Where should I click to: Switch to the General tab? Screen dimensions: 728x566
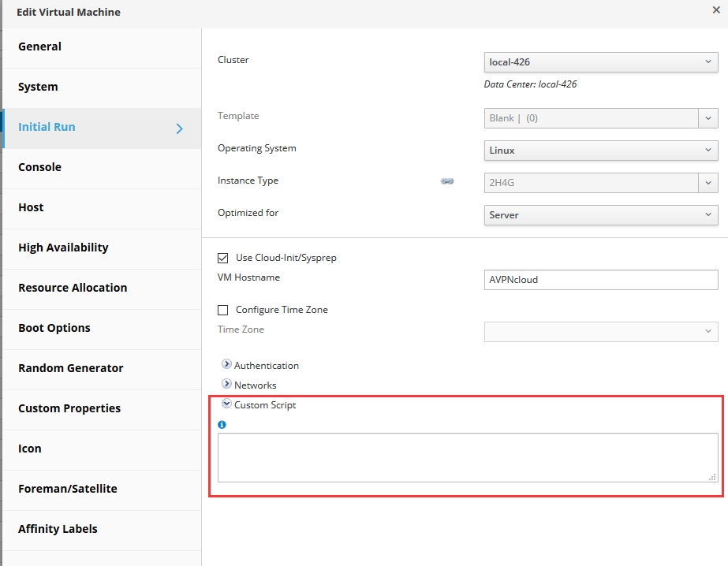pos(40,47)
